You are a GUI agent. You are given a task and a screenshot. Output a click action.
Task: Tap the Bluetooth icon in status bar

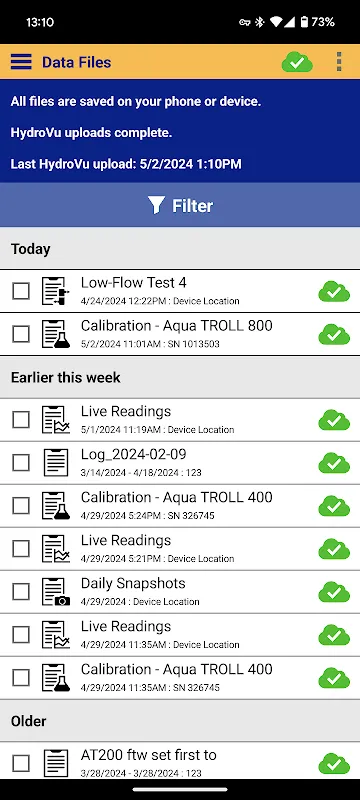tap(260, 22)
